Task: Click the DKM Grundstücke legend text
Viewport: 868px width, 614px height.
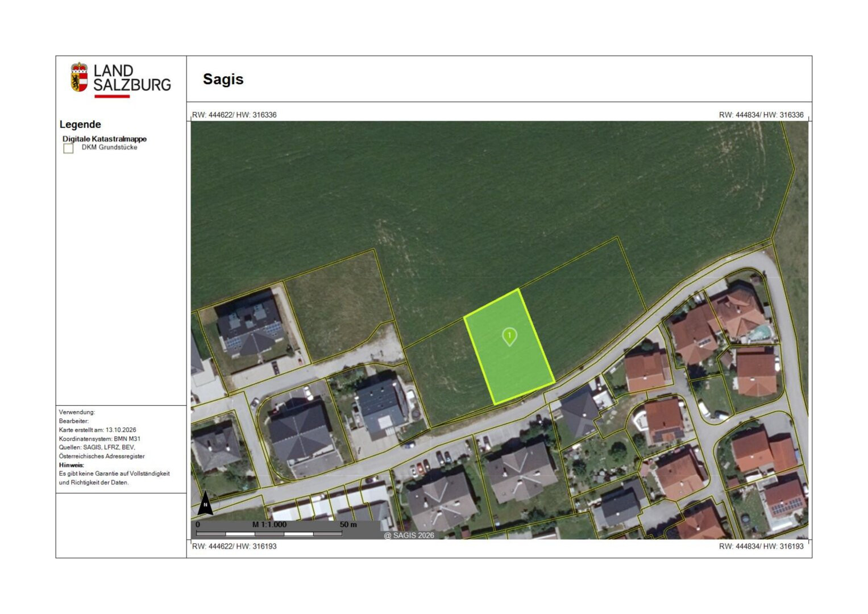Action: point(109,147)
